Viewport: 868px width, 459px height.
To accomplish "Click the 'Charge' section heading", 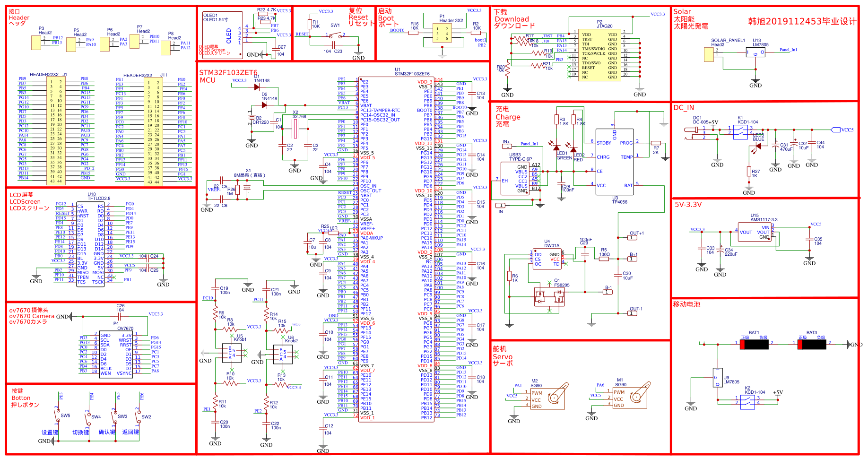I will 508,117.
